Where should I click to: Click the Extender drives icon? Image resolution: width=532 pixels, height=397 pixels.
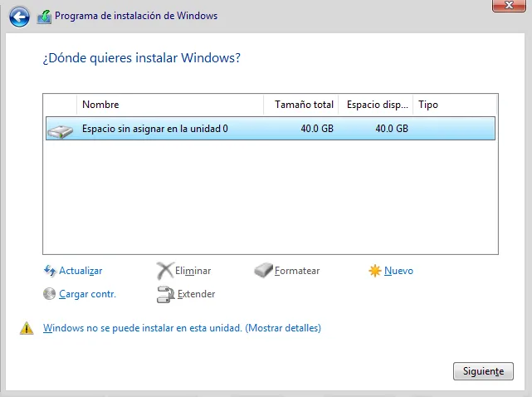[x=165, y=295]
